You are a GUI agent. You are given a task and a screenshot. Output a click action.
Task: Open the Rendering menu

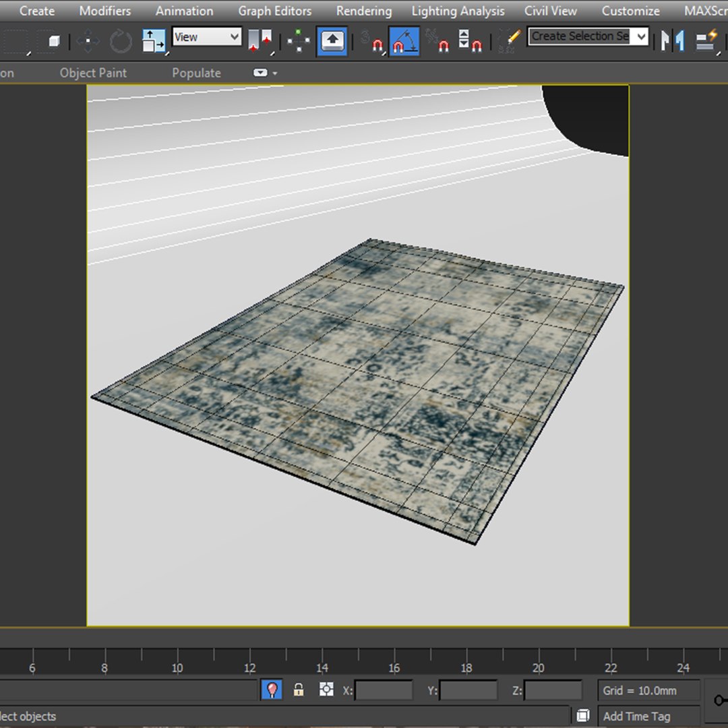[364, 11]
